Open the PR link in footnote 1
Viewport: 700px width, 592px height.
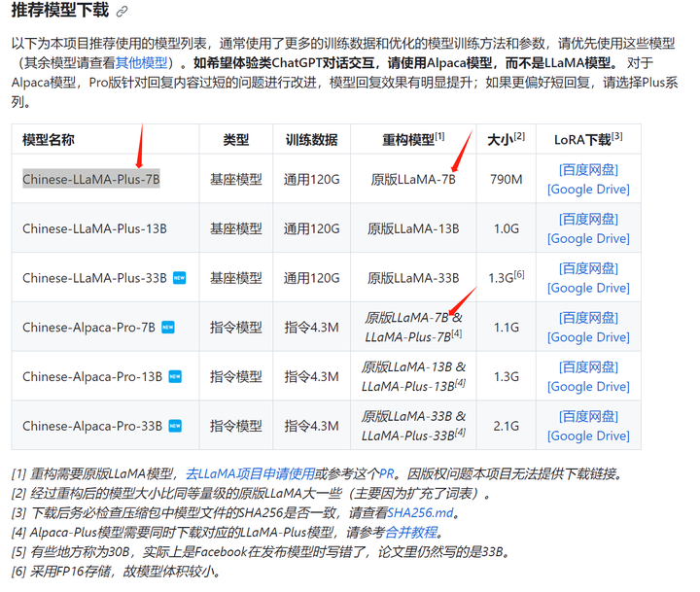[x=387, y=473]
